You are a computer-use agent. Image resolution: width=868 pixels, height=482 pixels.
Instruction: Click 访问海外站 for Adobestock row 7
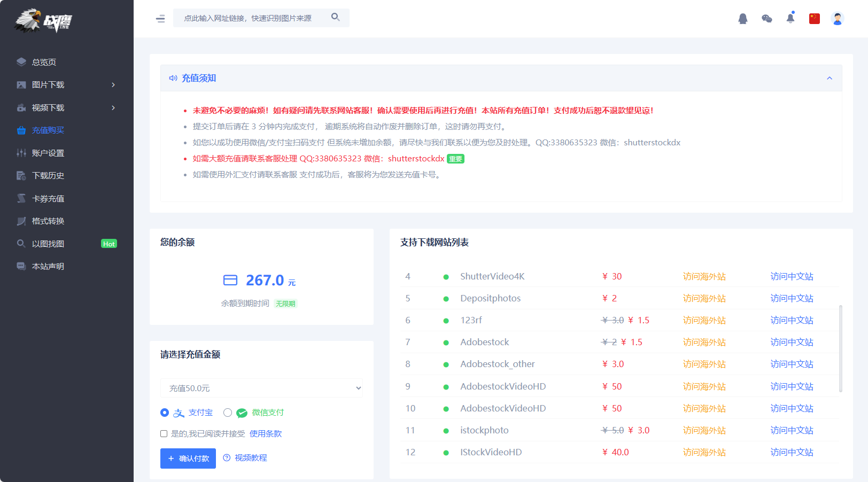pyautogui.click(x=704, y=342)
